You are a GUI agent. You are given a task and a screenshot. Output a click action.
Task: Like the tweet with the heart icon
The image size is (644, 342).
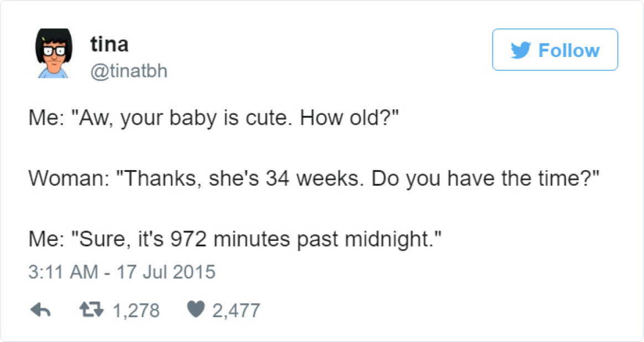(195, 309)
